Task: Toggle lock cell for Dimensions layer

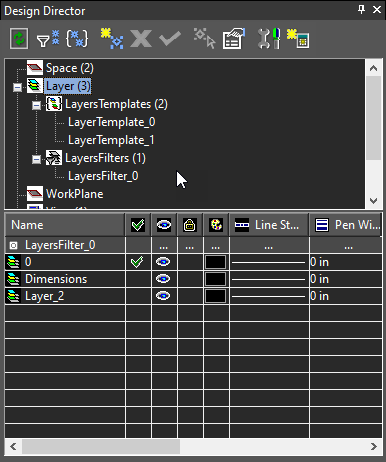Action: [x=190, y=279]
